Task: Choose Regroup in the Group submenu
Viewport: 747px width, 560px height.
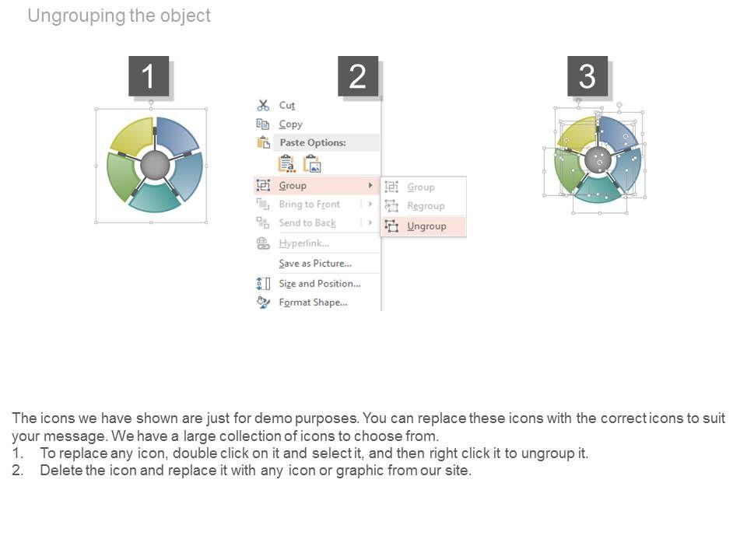Action: pos(426,206)
